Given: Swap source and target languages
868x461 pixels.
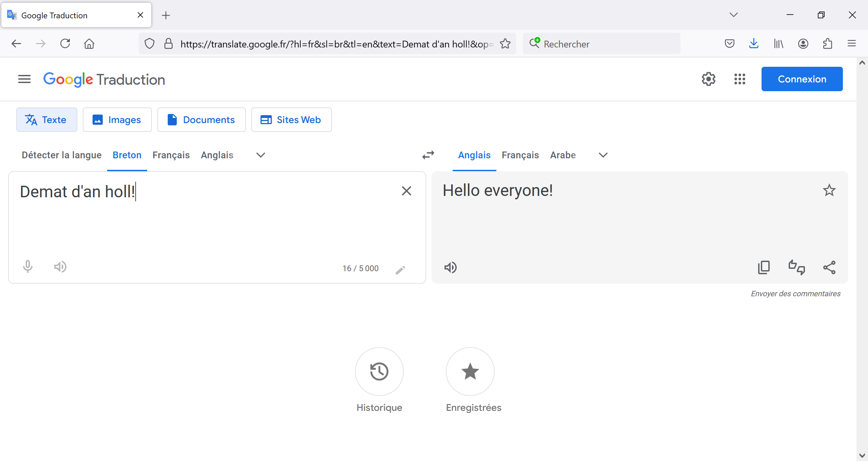Looking at the screenshot, I should pyautogui.click(x=428, y=155).
